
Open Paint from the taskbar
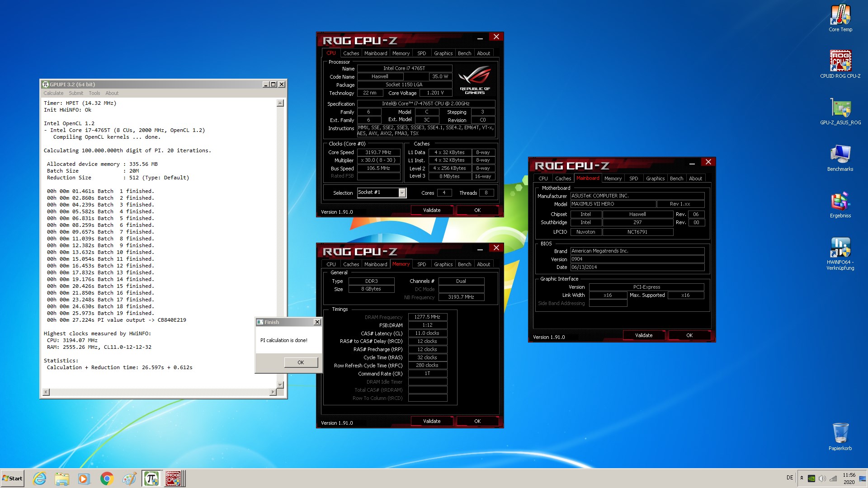click(129, 479)
